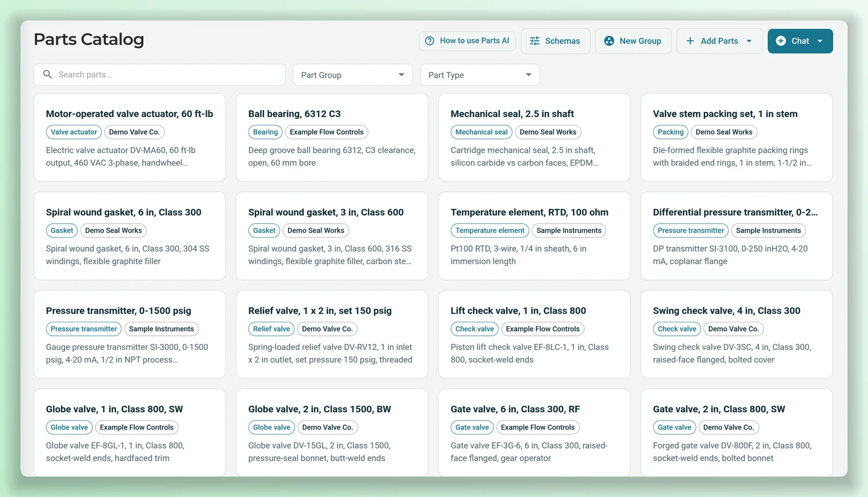Click the Schemas button label
Image resolution: width=868 pixels, height=497 pixels.
coord(562,41)
